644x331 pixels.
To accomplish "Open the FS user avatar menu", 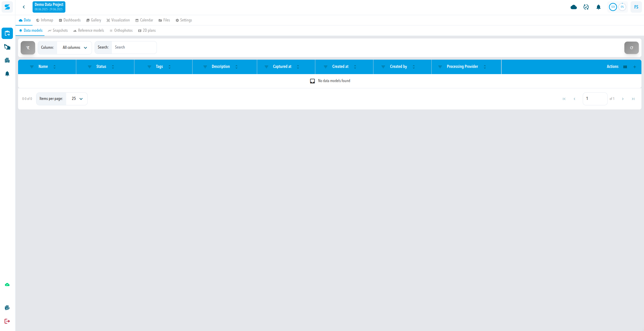I will [636, 7].
